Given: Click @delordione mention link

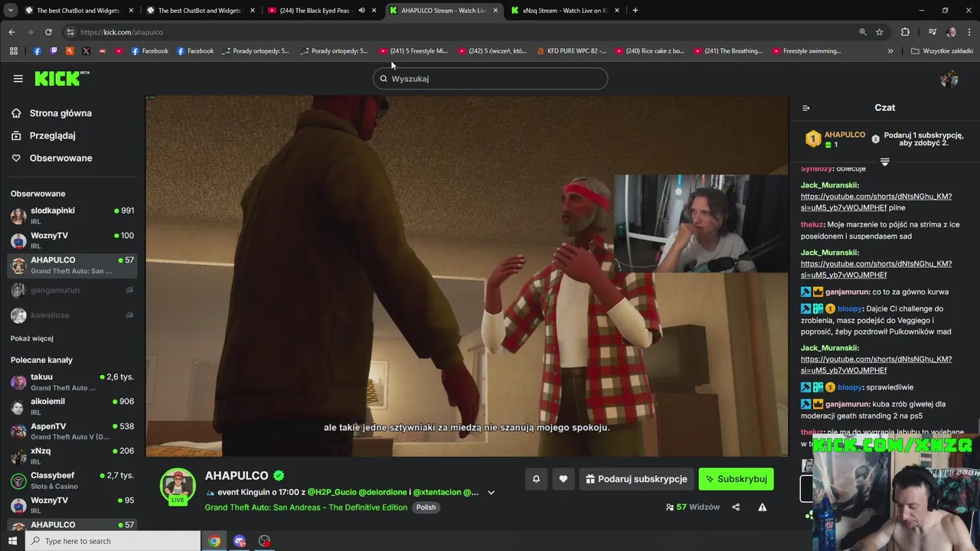Looking at the screenshot, I should (x=383, y=492).
